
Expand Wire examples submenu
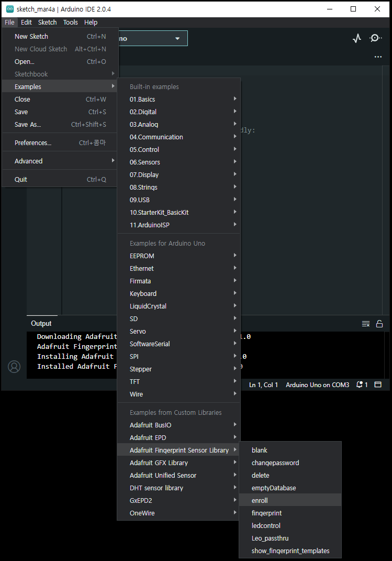[178, 394]
